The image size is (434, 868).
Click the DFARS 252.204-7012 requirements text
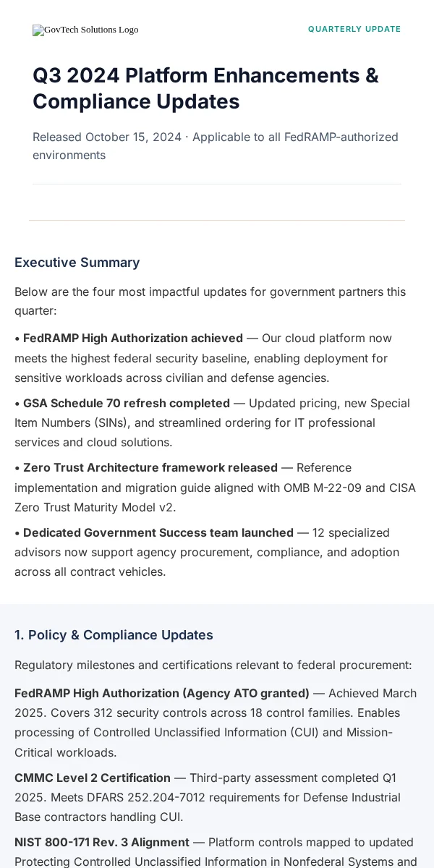[210, 797]
